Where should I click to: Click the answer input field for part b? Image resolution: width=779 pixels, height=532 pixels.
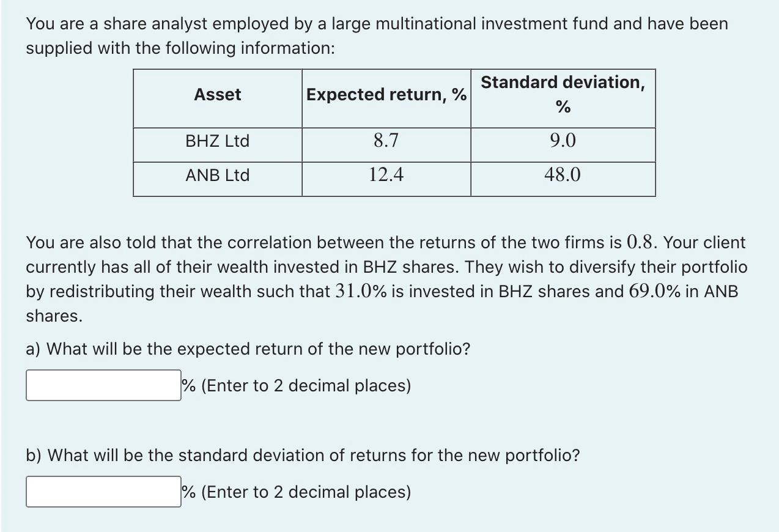[x=102, y=491]
